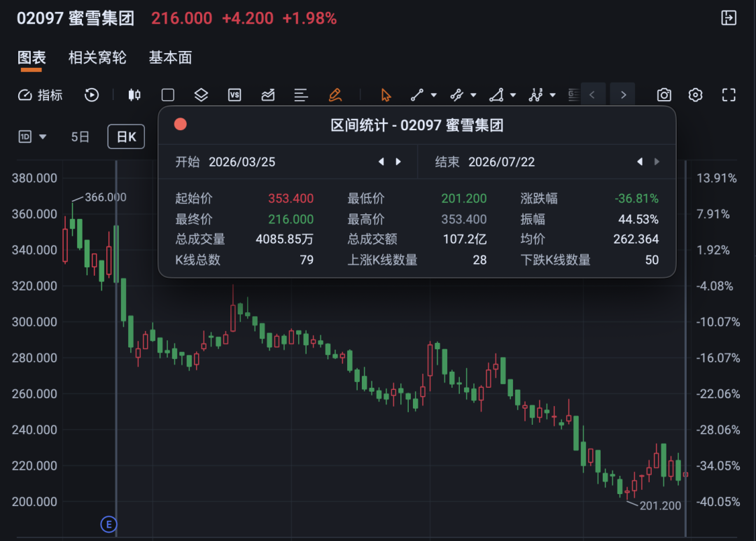Viewport: 756px width, 541px height.
Task: Select the channel line drawing tool
Action: [x=456, y=95]
